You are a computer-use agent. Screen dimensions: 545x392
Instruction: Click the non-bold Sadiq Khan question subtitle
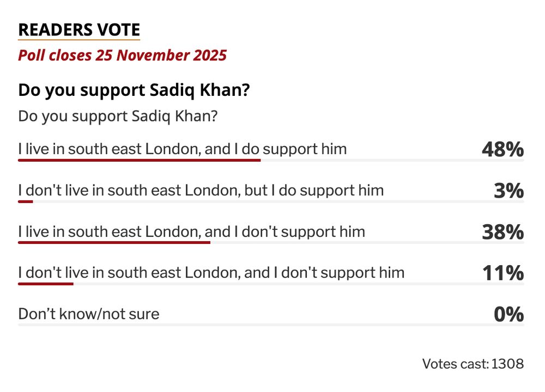pos(118,117)
